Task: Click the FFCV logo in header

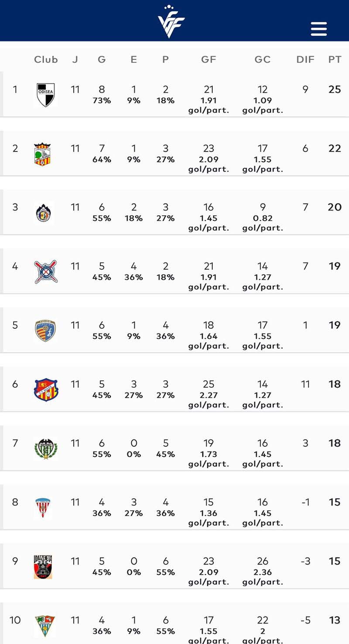Action: [x=171, y=22]
